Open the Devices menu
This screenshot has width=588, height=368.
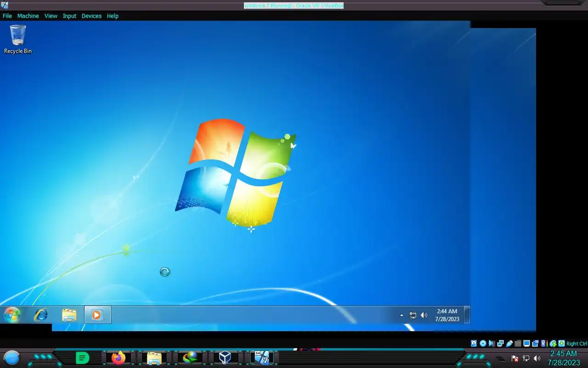91,16
